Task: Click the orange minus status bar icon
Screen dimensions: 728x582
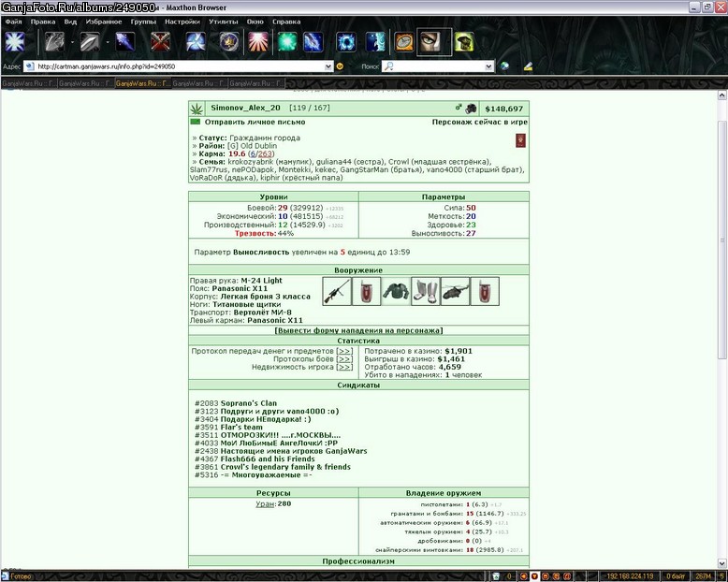Action: coord(546,576)
